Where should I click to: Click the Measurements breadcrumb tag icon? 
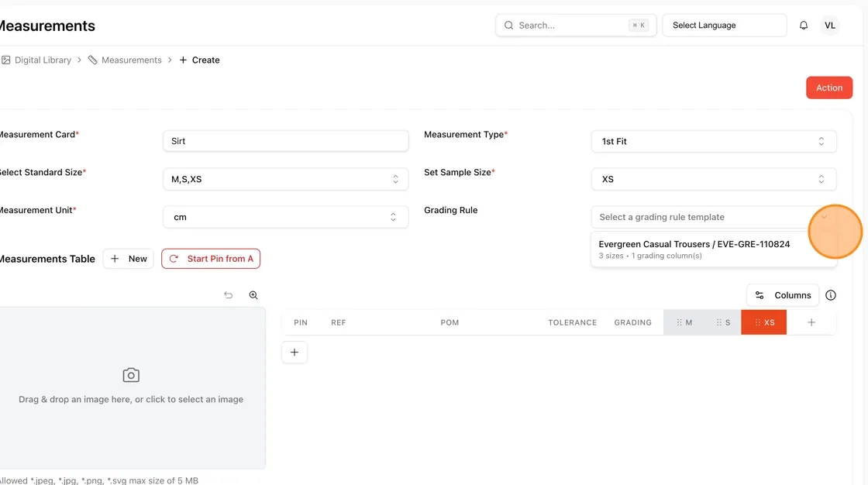(92, 60)
